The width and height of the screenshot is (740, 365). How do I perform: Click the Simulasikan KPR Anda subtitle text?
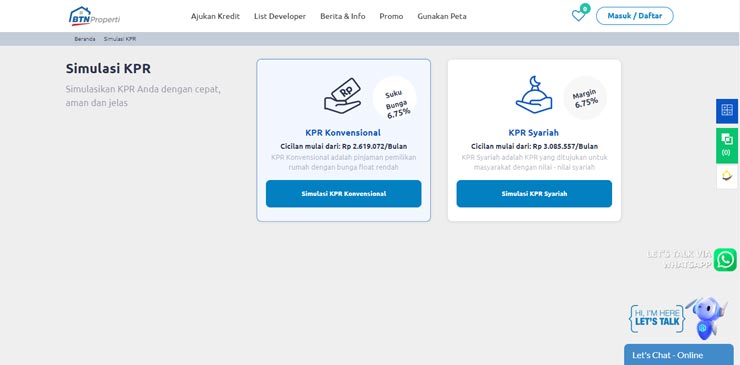(x=143, y=96)
